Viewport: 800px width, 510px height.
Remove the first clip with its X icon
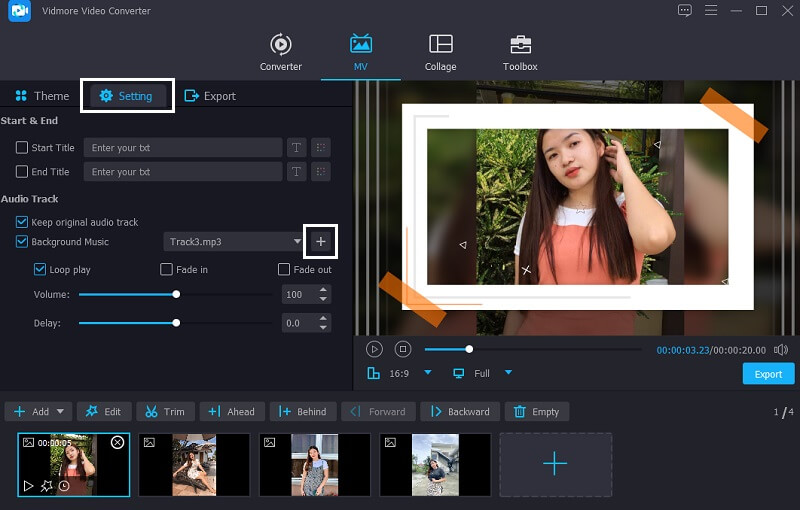tap(117, 442)
